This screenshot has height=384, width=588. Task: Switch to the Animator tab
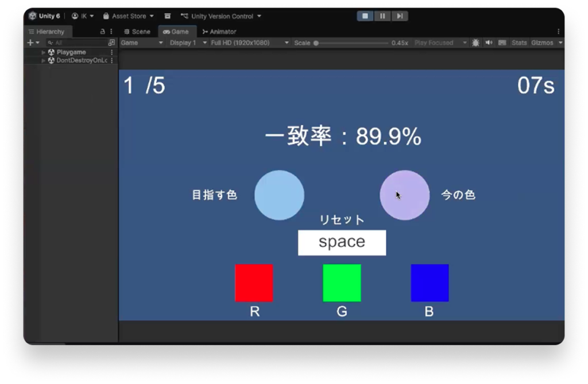pyautogui.click(x=219, y=32)
